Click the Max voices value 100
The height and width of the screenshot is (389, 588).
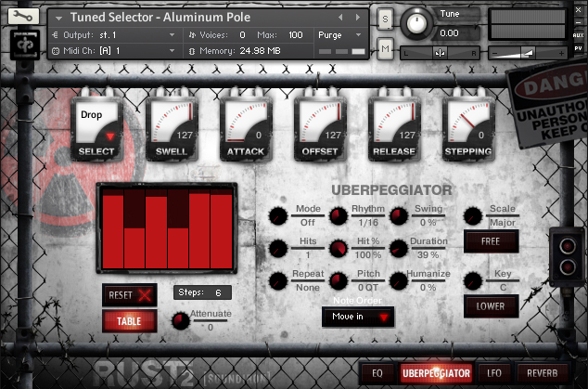tap(295, 35)
